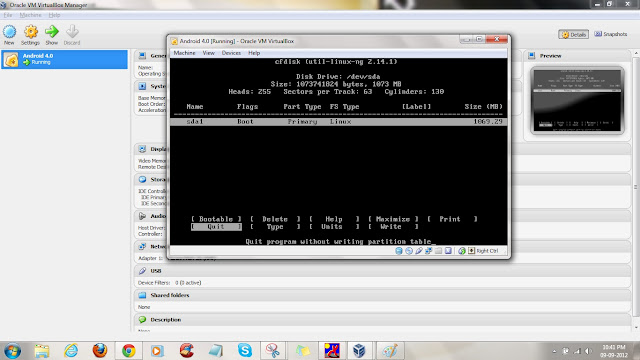This screenshot has height=360, width=640.
Task: Click the optical disc status icon
Action: tap(409, 251)
